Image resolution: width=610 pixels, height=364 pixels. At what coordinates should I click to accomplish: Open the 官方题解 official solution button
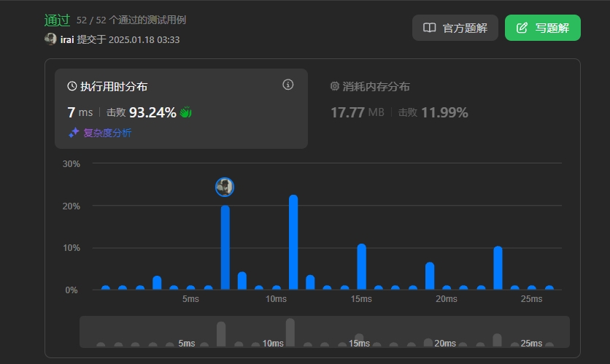click(x=455, y=28)
